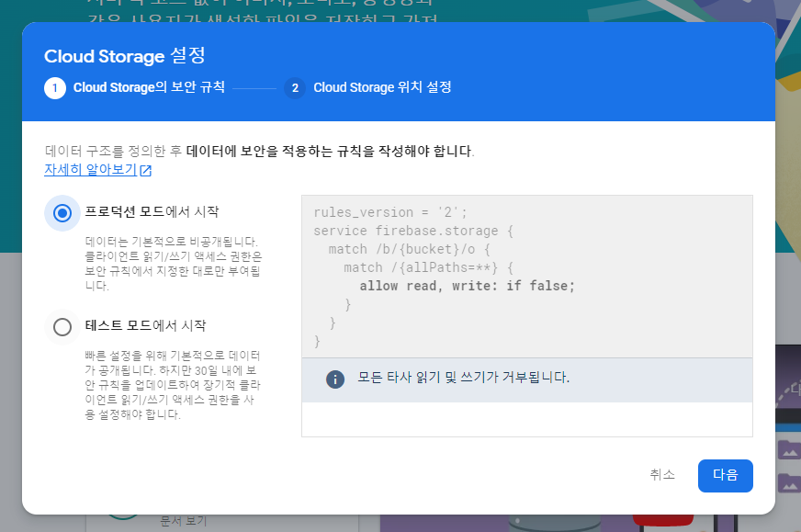Click the 'rules_version = '2';' code line

click(x=389, y=212)
